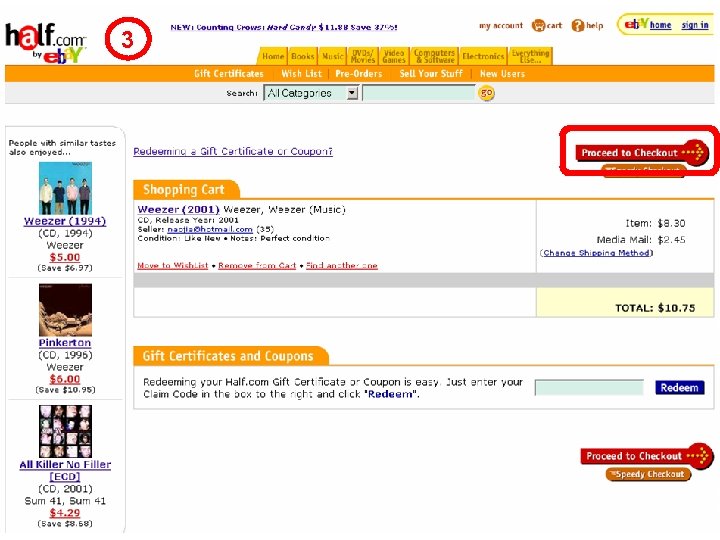
Task: Switch to the Books tab
Action: (x=303, y=56)
